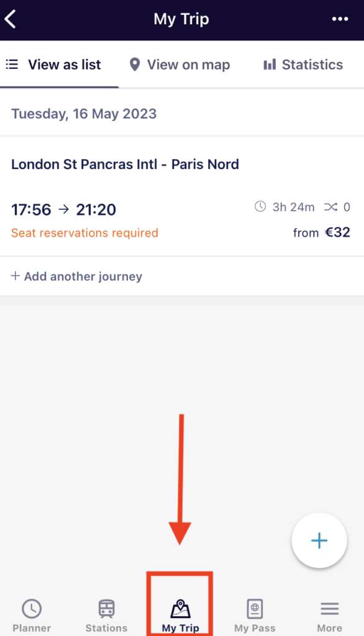This screenshot has height=636, width=364.
Task: Click the map pin icon
Action: pyautogui.click(x=135, y=65)
